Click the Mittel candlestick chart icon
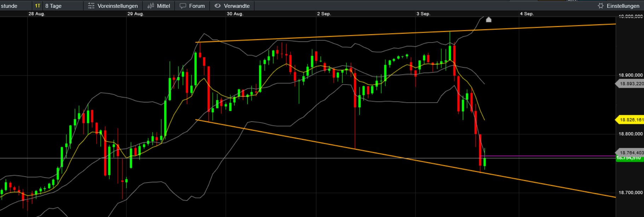Viewport: 644px width, 217px height. click(151, 6)
